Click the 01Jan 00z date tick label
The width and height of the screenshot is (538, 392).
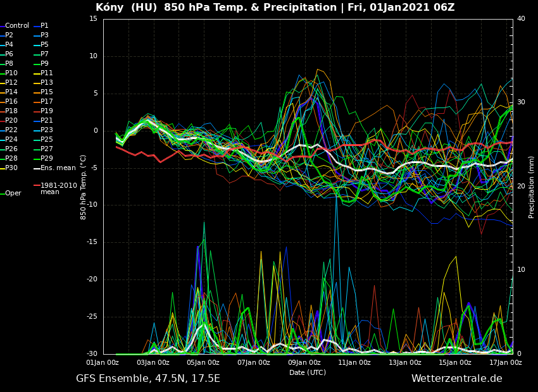click(x=103, y=363)
